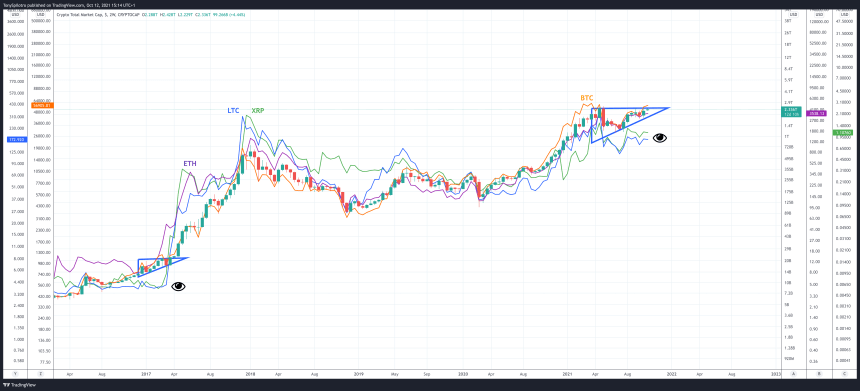860x391 pixels.
Task: Click the orange 56905.81 price tag
Action: click(x=41, y=106)
